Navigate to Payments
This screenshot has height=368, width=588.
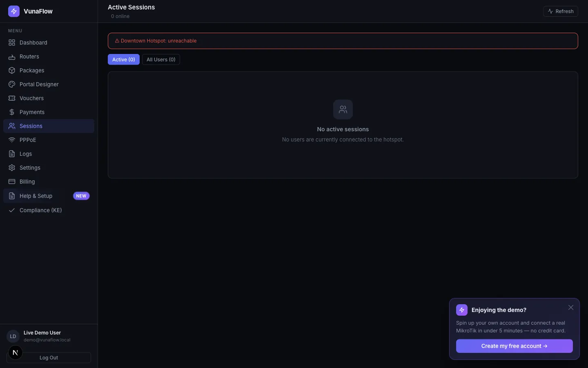pyautogui.click(x=49, y=112)
